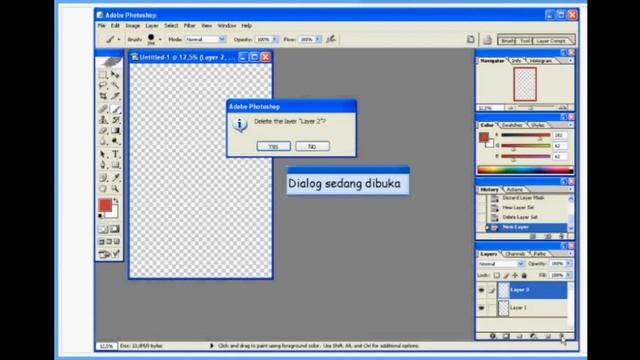Select the Gradient tool

point(116,131)
